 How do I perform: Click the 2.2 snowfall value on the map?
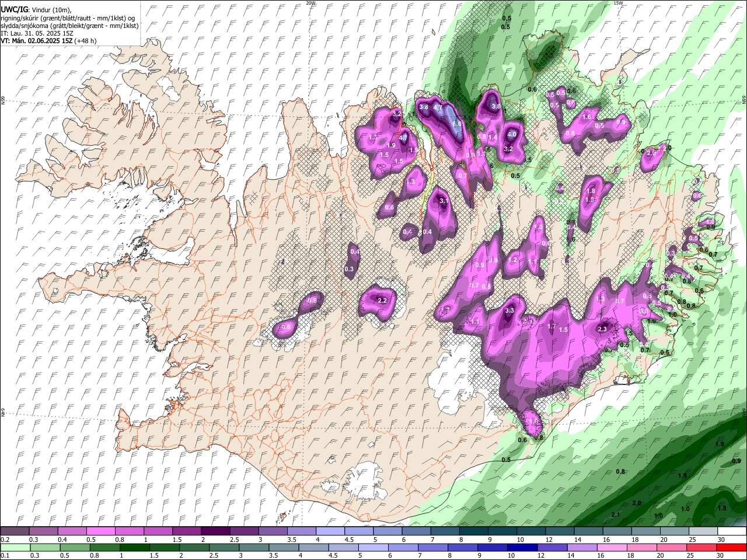[x=383, y=300]
